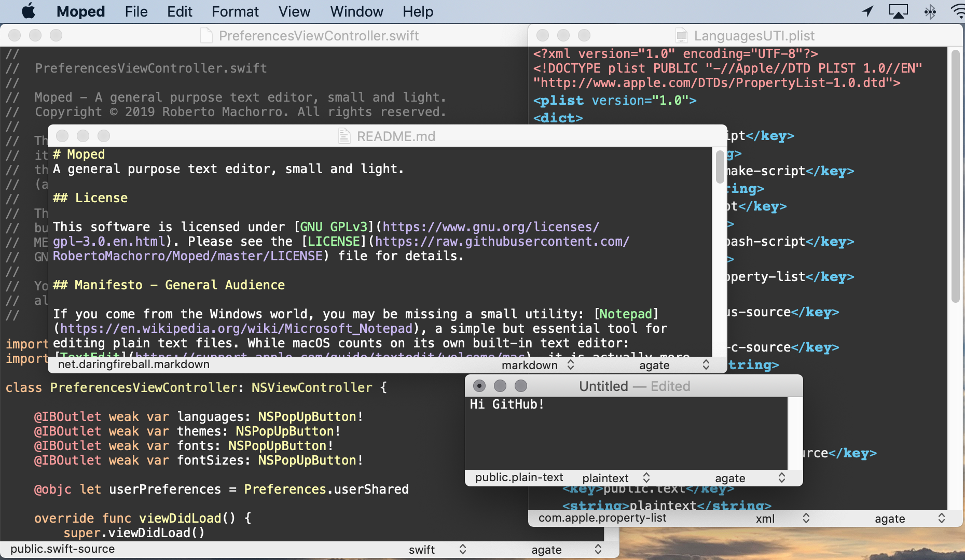Click the '<dict>' tag in plist window
Viewport: 965px width, 560px height.
(x=558, y=118)
